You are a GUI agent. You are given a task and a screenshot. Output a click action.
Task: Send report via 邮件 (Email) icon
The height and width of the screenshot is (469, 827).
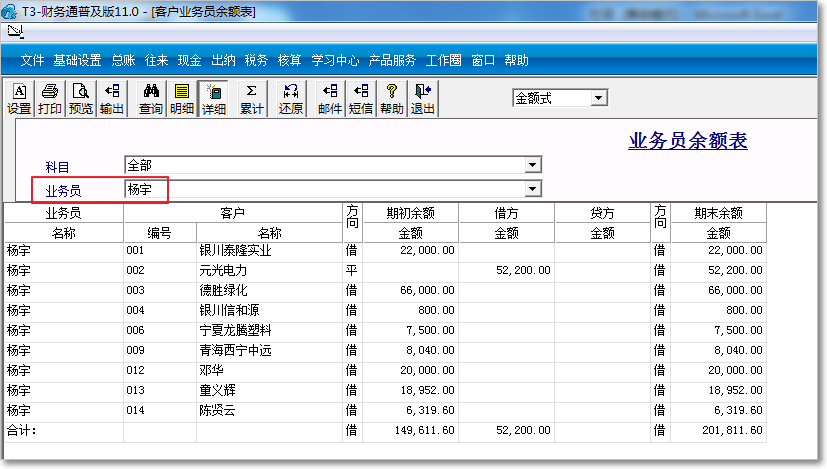(330, 98)
